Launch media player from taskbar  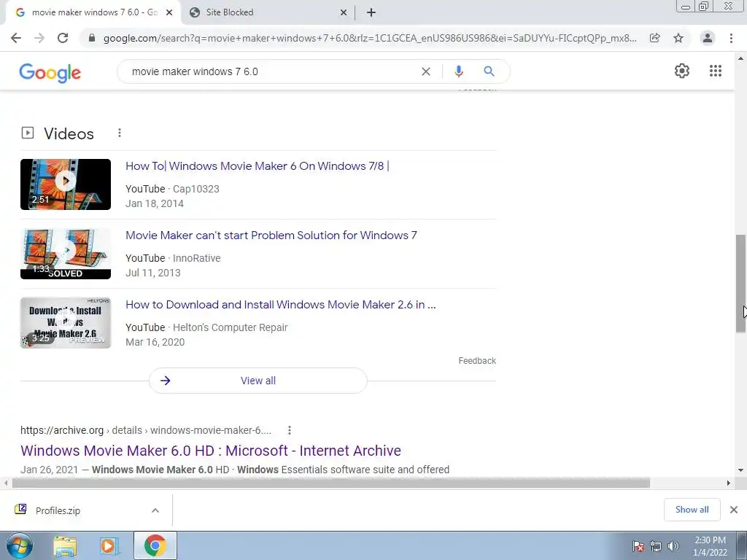109,546
